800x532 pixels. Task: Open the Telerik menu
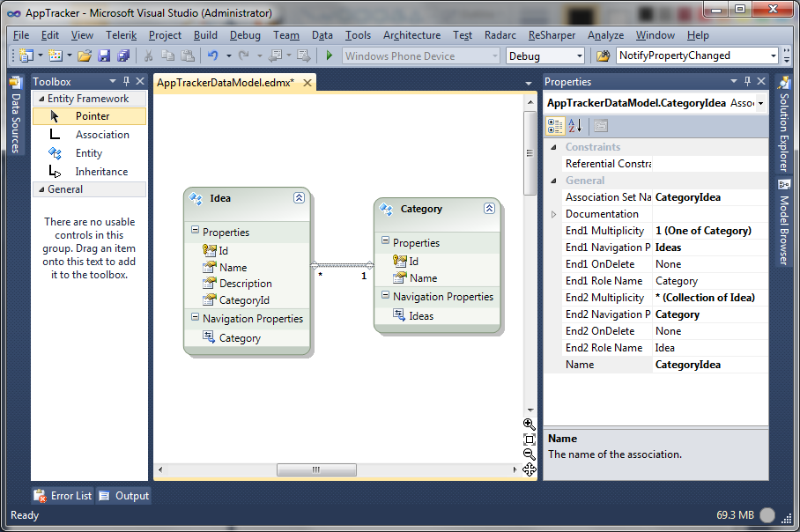(122, 35)
